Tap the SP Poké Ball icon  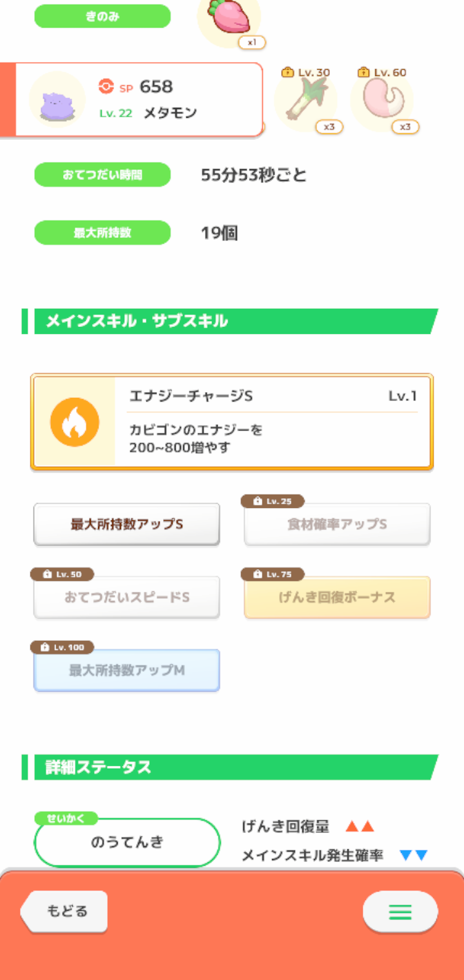[x=106, y=86]
